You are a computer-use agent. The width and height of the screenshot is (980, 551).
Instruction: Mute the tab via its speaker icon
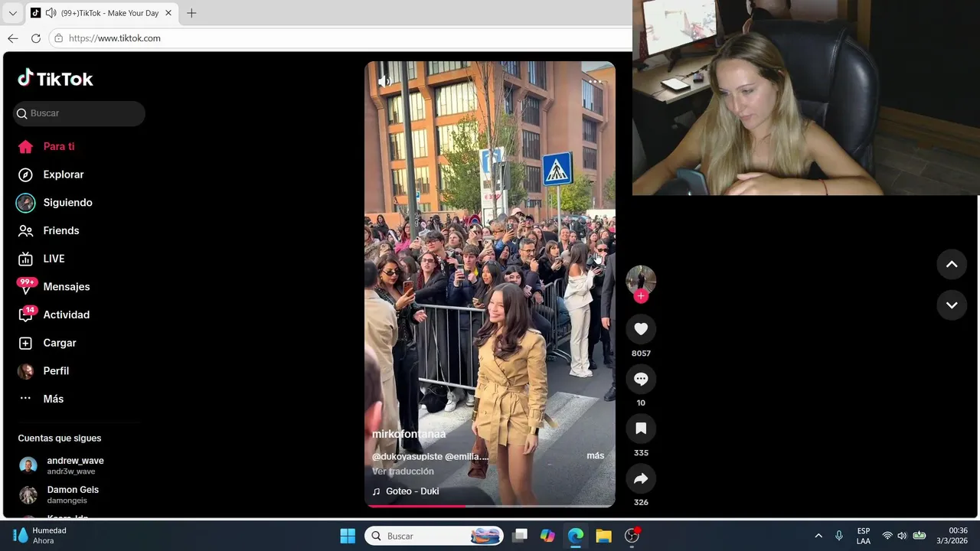pos(51,13)
